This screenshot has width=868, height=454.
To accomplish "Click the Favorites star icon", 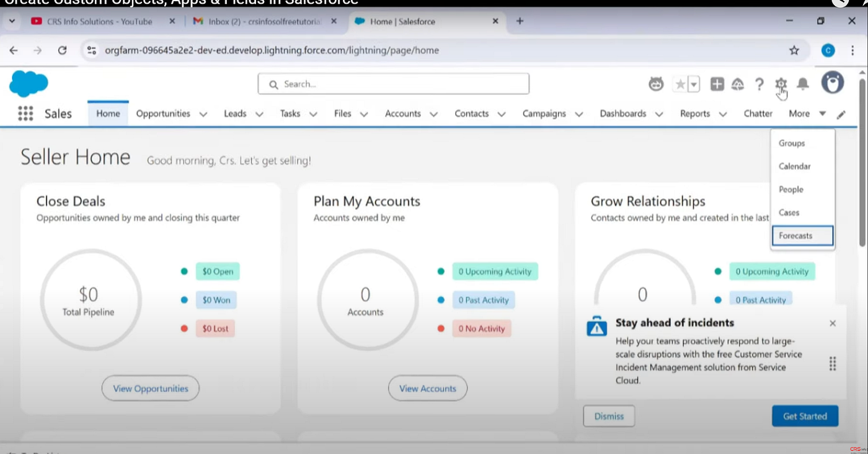I will [680, 84].
